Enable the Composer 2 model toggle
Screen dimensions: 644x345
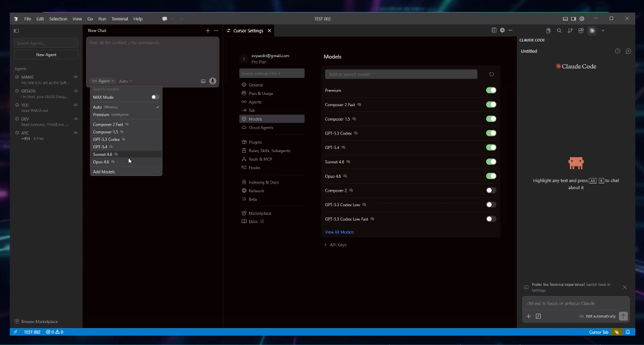(491, 190)
